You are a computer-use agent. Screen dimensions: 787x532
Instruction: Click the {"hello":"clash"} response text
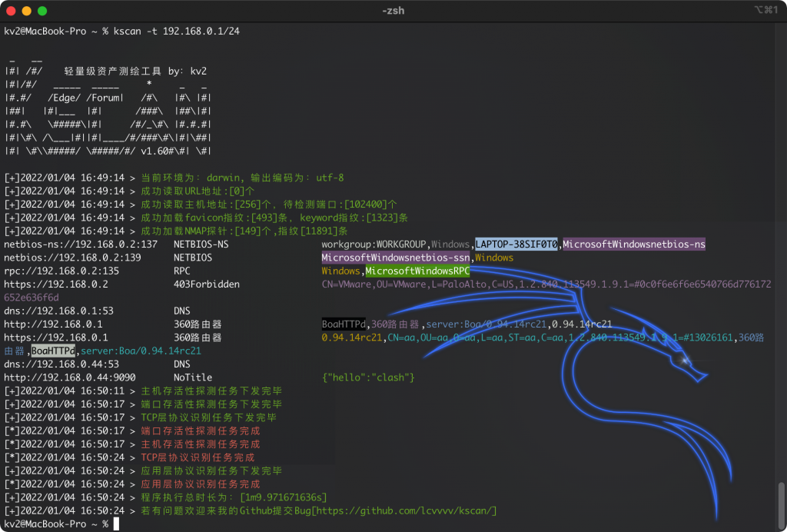click(368, 377)
